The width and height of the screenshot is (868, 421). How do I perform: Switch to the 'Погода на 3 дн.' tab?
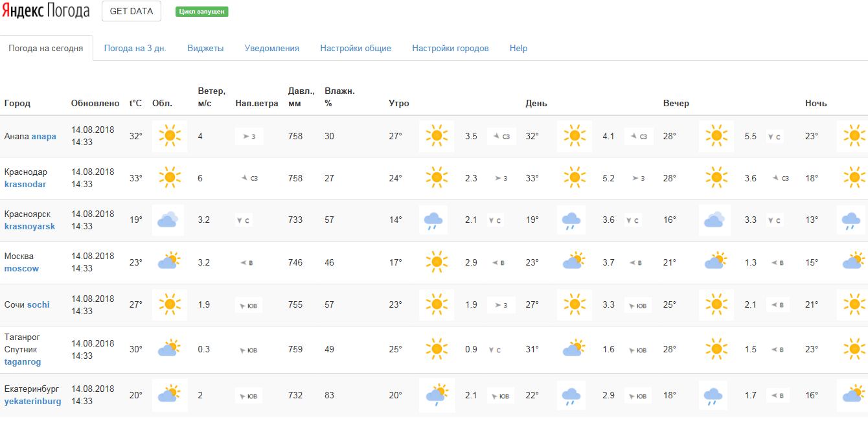(135, 48)
